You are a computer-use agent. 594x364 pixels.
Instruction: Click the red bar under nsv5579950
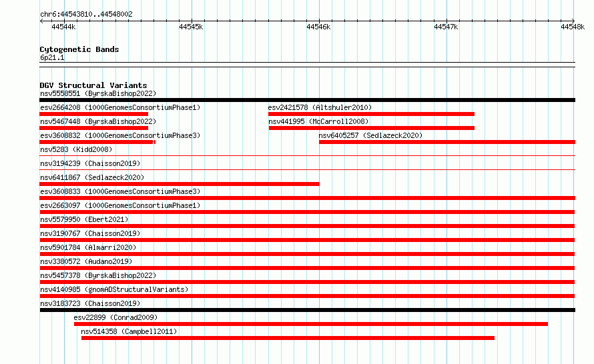pyautogui.click(x=307, y=226)
